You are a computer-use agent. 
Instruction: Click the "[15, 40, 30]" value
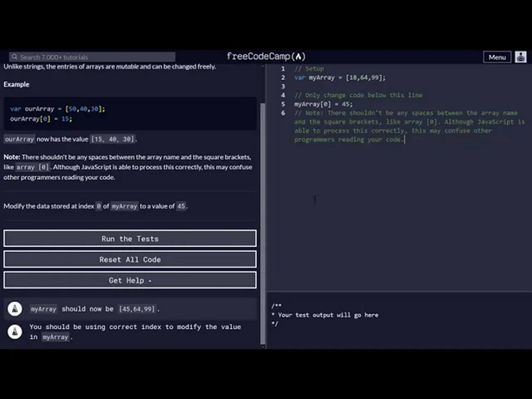[113, 139]
